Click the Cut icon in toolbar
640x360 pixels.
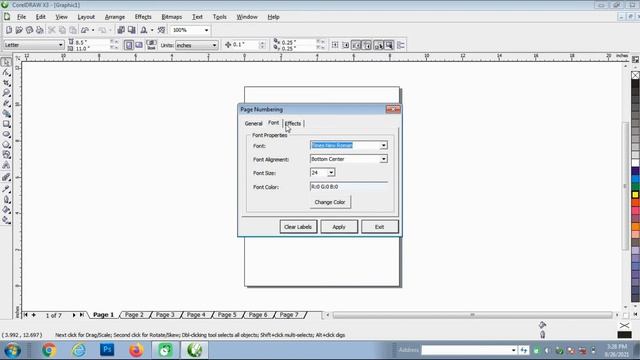(x=52, y=30)
